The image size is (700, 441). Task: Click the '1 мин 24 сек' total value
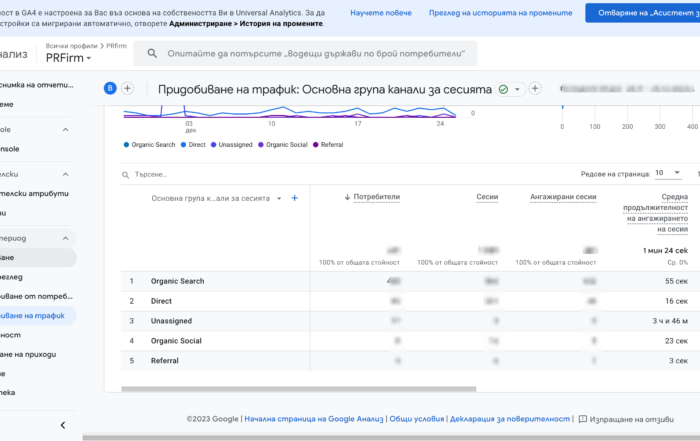pyautogui.click(x=665, y=250)
